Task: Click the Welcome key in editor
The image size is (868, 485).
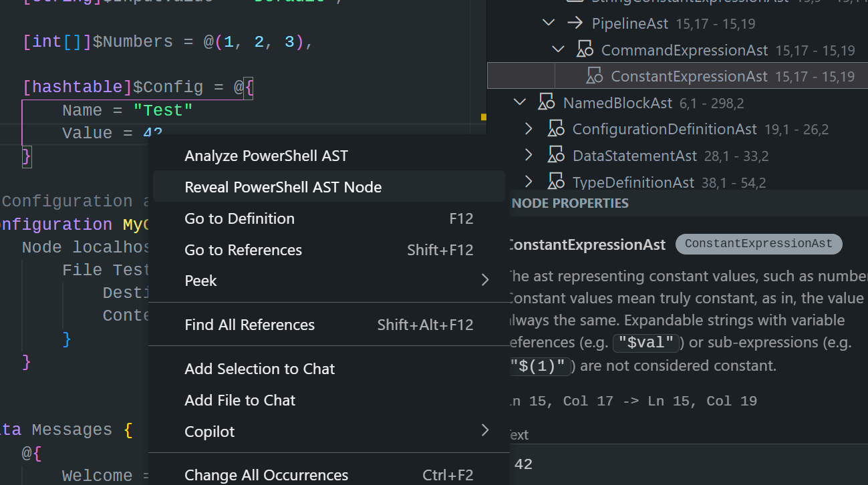Action: click(x=98, y=476)
